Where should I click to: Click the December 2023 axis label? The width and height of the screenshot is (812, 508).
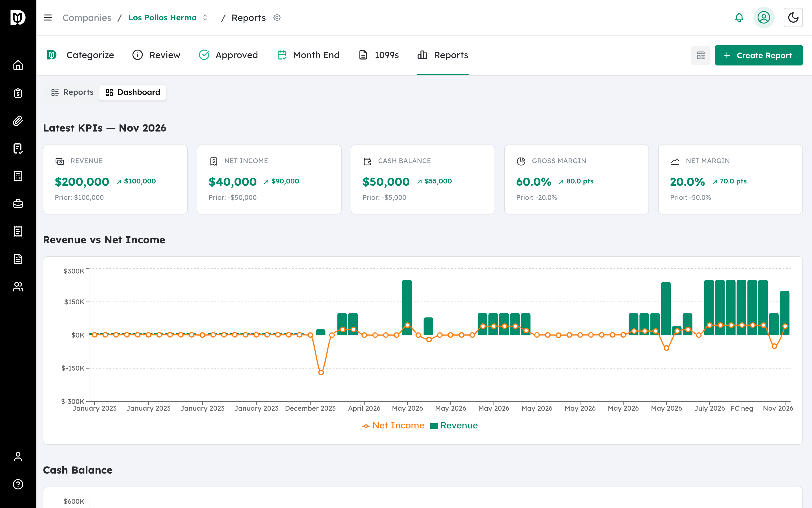tap(310, 408)
